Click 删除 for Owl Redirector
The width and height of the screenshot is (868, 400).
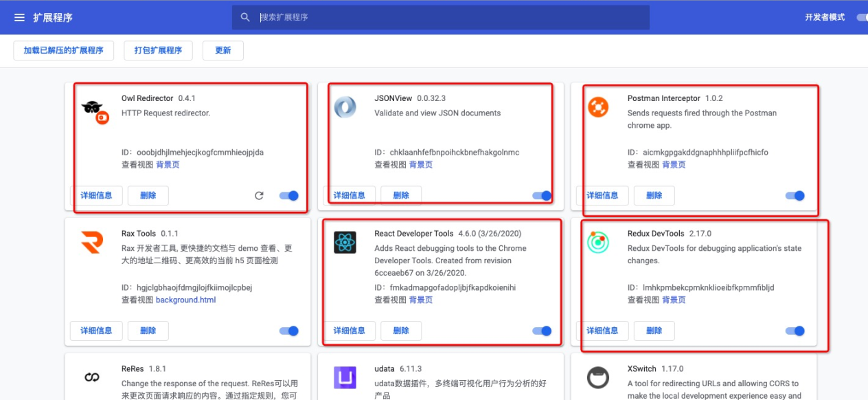coord(148,195)
